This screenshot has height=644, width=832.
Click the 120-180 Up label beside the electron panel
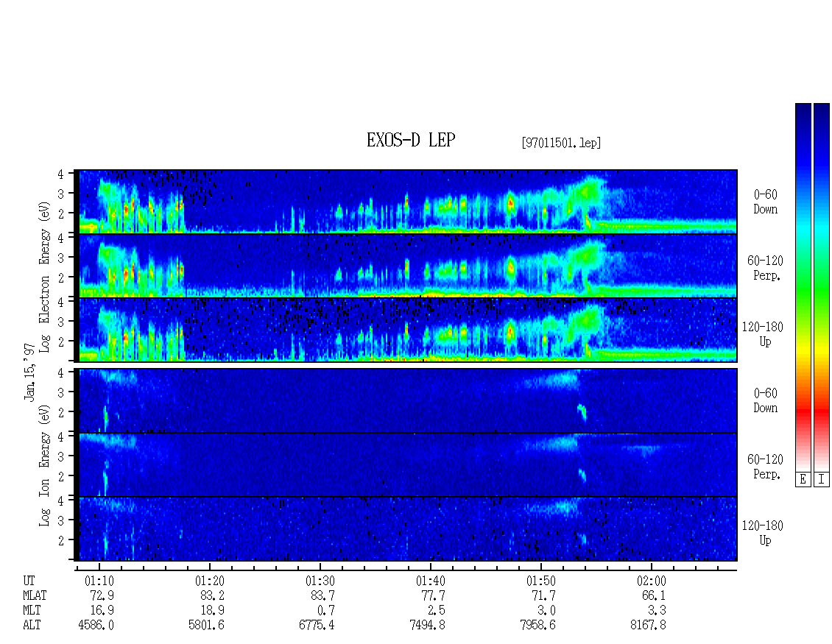[763, 334]
